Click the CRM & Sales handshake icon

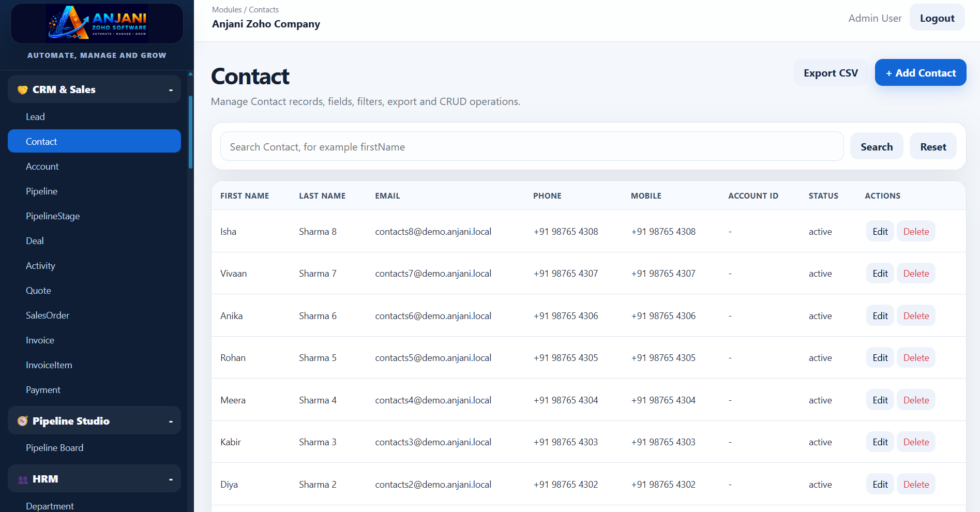coord(22,89)
